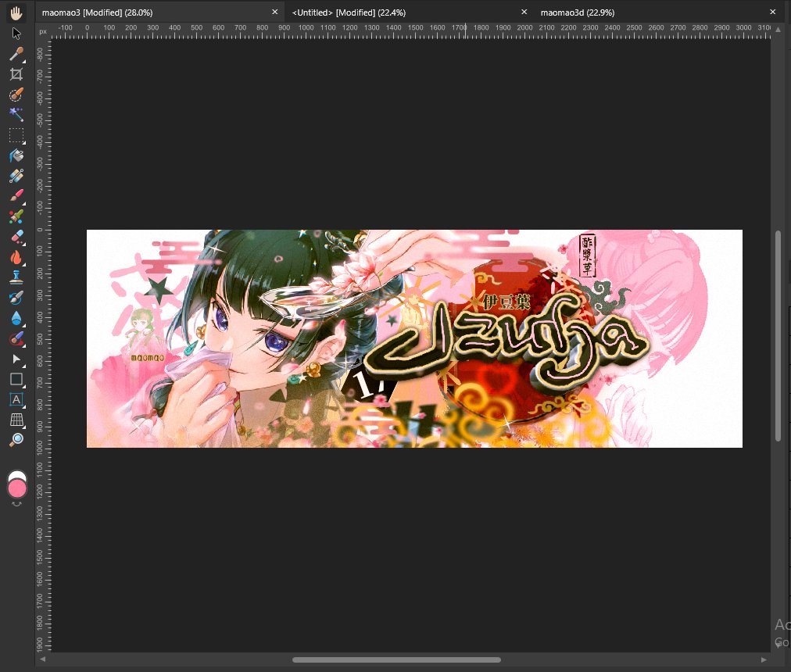Click the px ruler unit corner
This screenshot has height=672, width=791.
[x=43, y=31]
